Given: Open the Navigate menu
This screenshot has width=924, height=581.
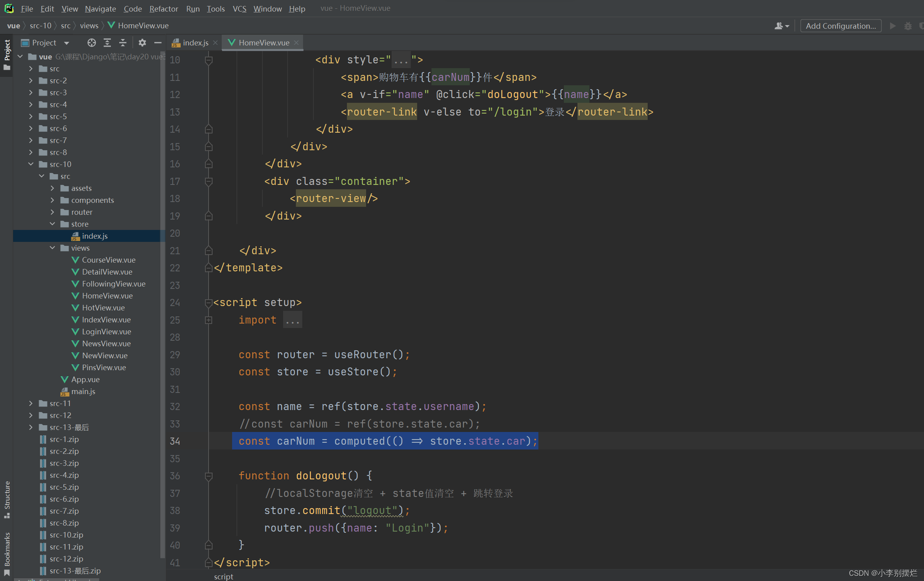Looking at the screenshot, I should tap(100, 9).
